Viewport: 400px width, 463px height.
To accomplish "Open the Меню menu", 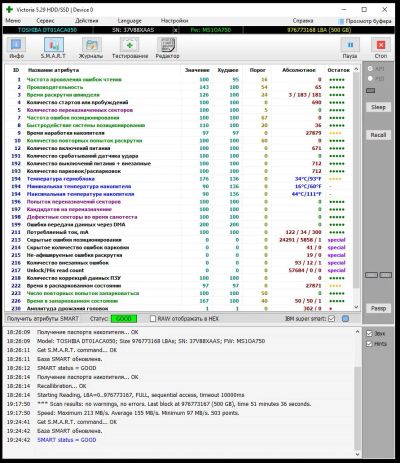I will (13, 21).
